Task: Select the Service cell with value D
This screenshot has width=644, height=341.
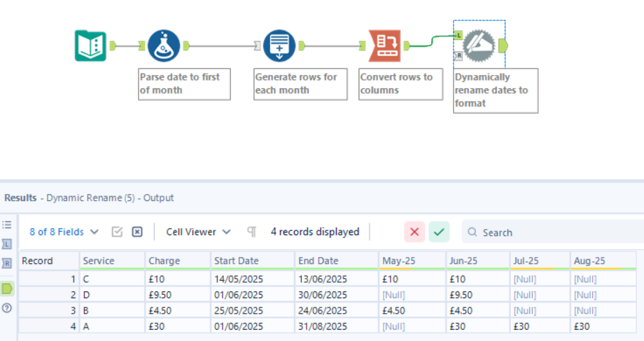Action: (x=112, y=295)
